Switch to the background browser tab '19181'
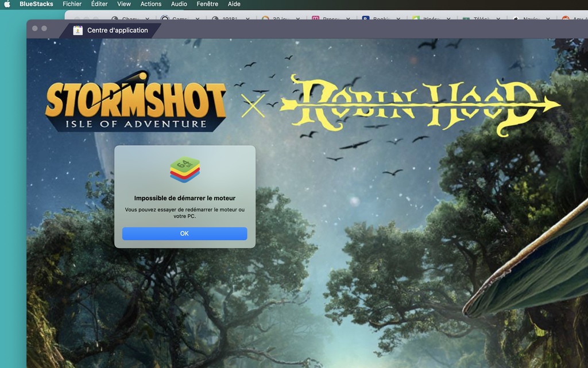The image size is (588, 368). coord(231,18)
